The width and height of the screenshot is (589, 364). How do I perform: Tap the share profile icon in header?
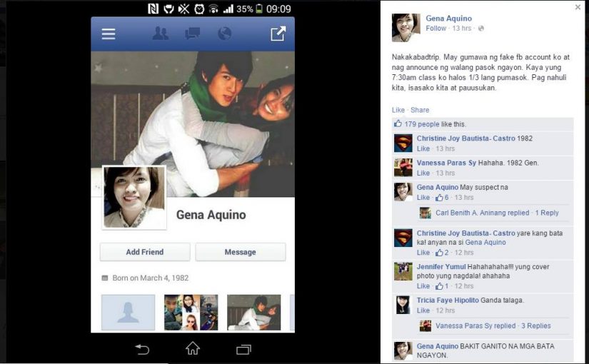(x=278, y=34)
